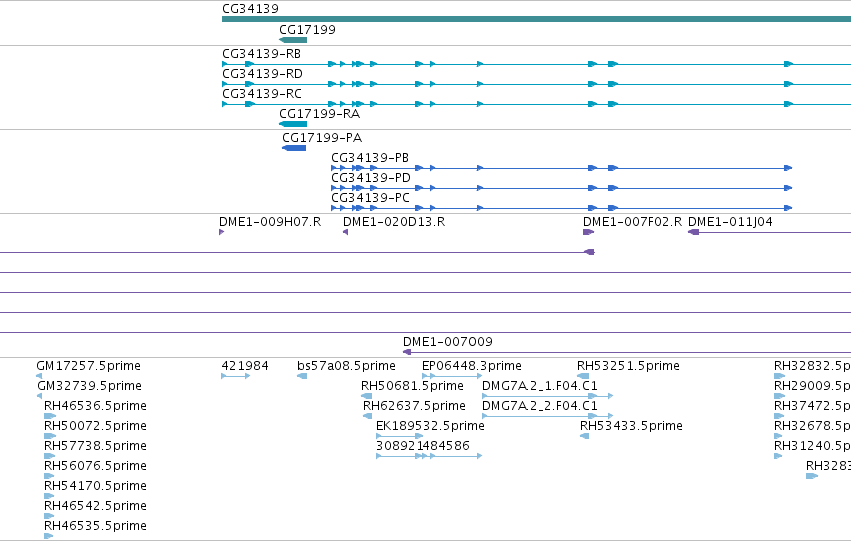Image resolution: width=851 pixels, height=541 pixels.
Task: Click the DME1-009H07.R feature label
Action: click(x=270, y=222)
